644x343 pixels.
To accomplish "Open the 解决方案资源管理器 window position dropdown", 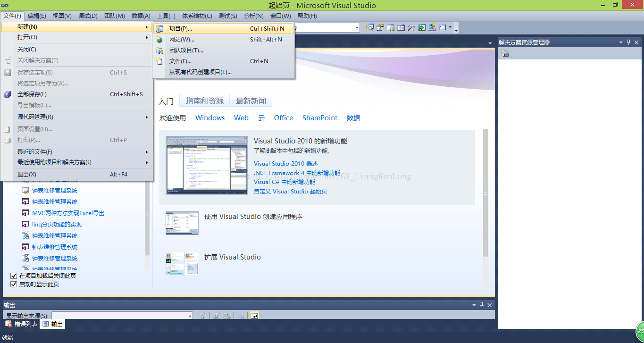I will (x=621, y=42).
